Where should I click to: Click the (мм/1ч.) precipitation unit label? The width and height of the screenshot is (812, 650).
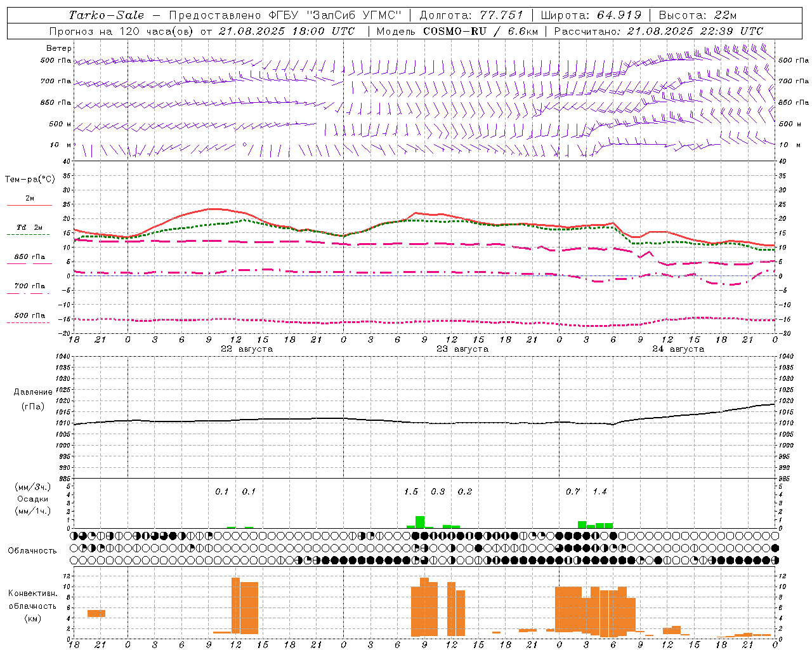(x=32, y=511)
